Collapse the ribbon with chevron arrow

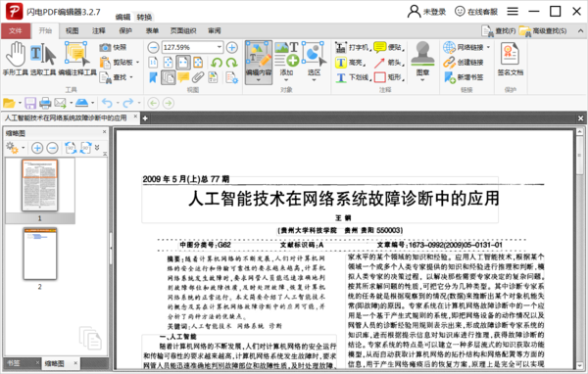580,31
